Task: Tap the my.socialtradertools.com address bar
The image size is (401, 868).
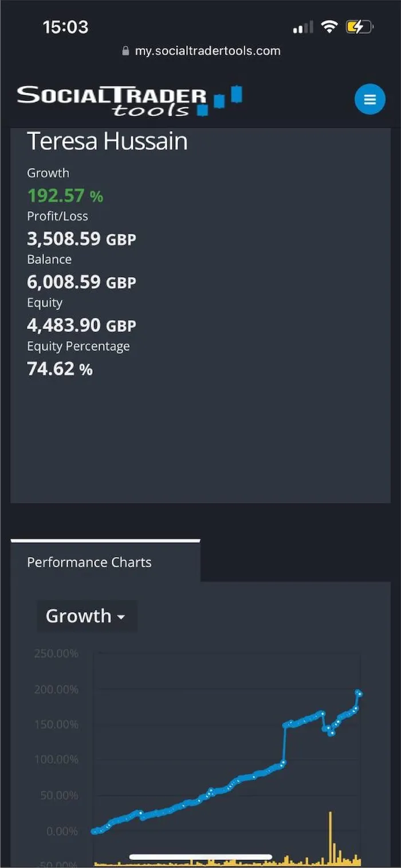Action: (x=201, y=50)
